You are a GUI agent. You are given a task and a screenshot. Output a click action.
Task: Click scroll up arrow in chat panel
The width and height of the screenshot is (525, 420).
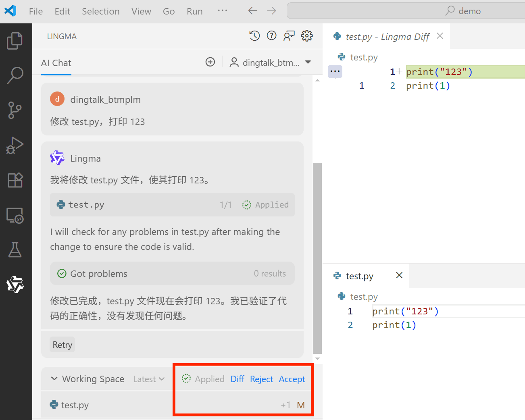(318, 80)
